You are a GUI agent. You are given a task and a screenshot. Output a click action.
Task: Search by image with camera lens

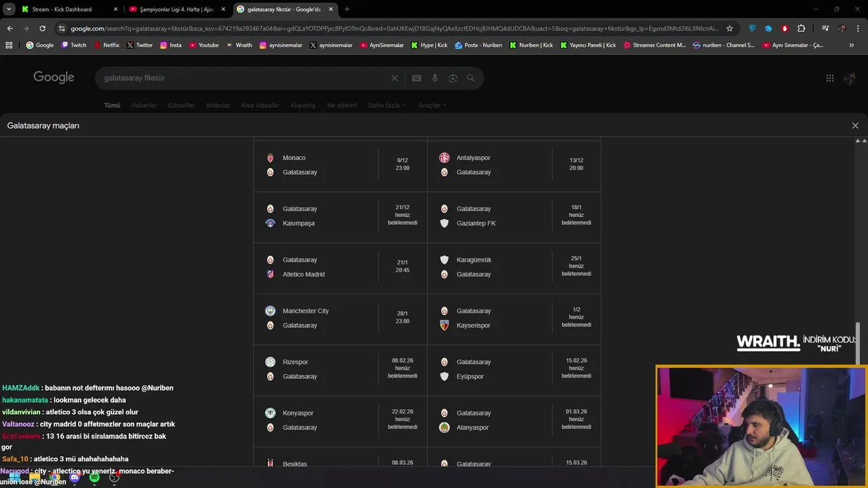(x=453, y=78)
